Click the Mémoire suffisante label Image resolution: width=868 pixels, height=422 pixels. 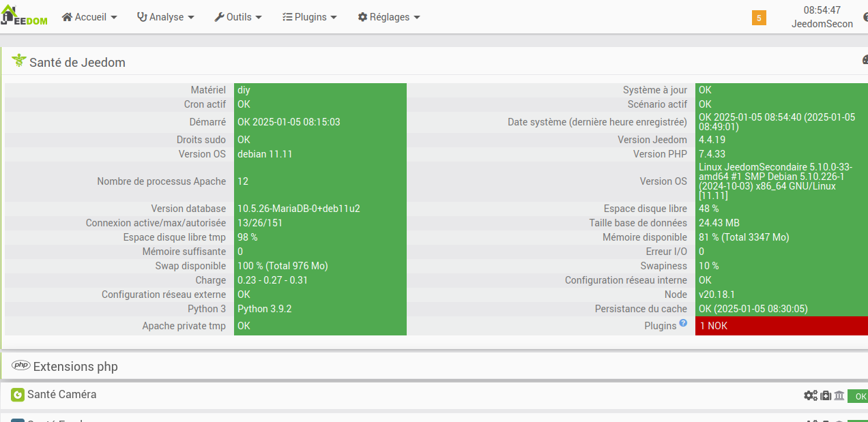click(184, 252)
